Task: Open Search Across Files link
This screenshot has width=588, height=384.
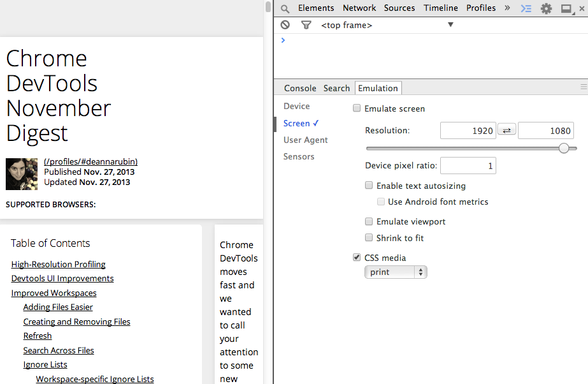Action: 59,350
